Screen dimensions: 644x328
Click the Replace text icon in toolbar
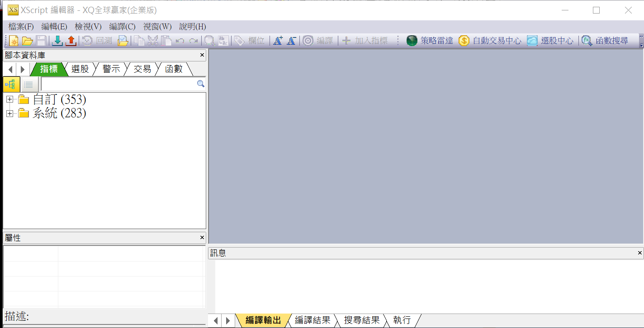[x=223, y=41]
